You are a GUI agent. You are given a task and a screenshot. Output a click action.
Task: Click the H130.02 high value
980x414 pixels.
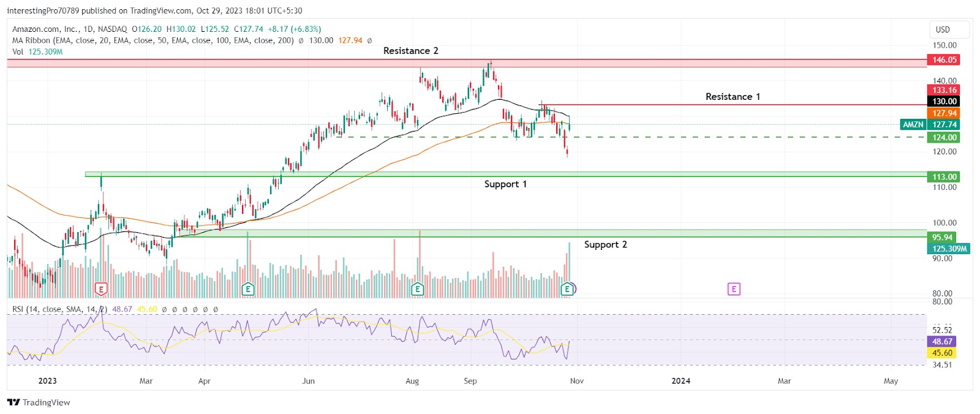pyautogui.click(x=181, y=29)
